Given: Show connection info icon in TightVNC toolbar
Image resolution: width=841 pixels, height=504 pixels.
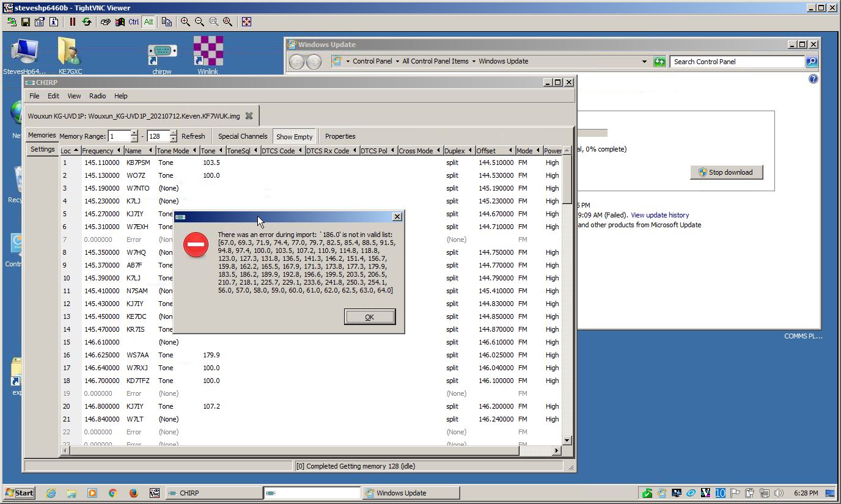Looking at the screenshot, I should 54,21.
